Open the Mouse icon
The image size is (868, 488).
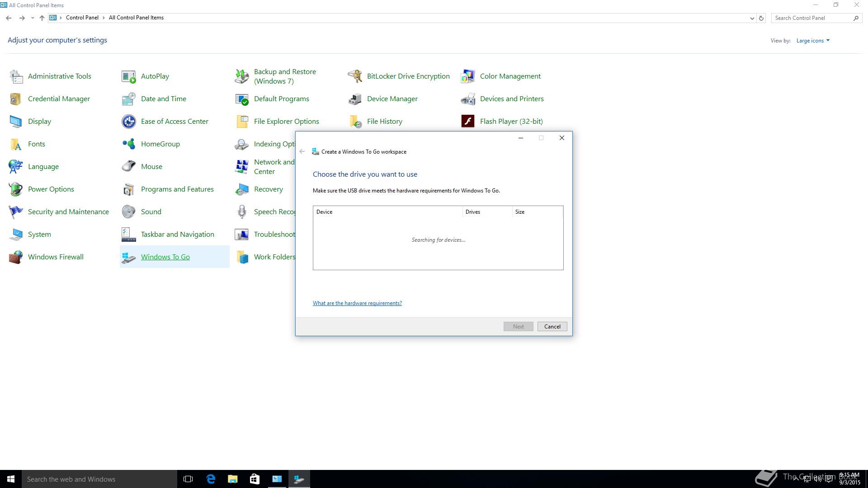(x=129, y=167)
